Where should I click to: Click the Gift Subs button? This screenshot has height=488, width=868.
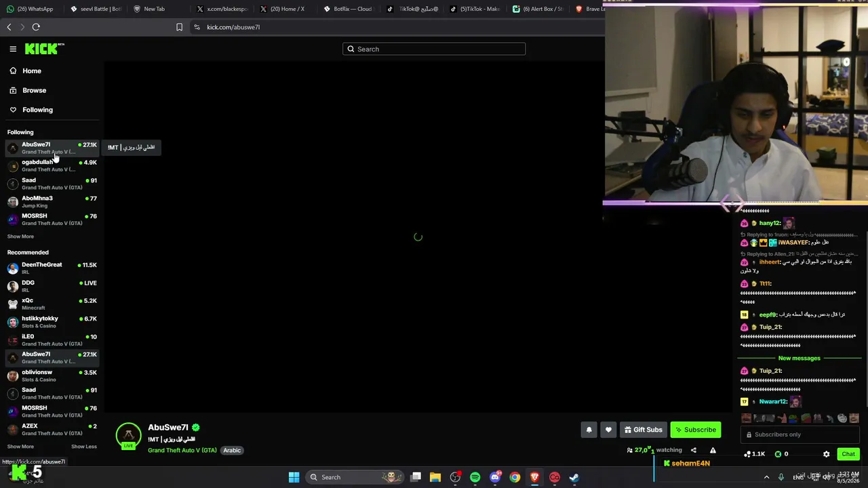pyautogui.click(x=643, y=430)
